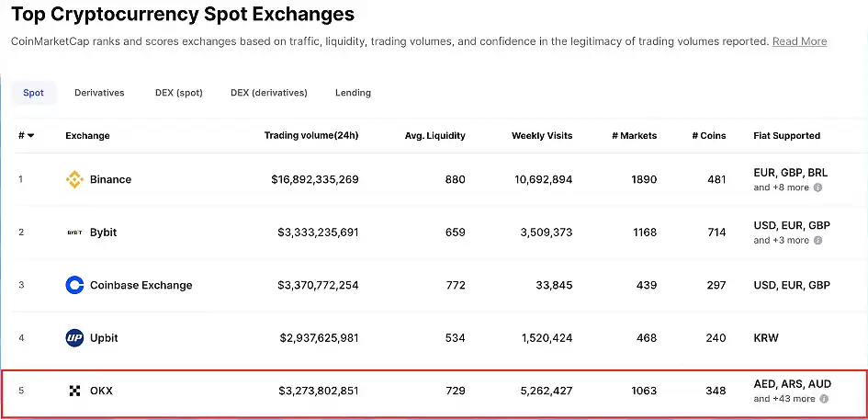Sort by Weekly Visits column header
The width and height of the screenshot is (868, 420).
point(542,136)
